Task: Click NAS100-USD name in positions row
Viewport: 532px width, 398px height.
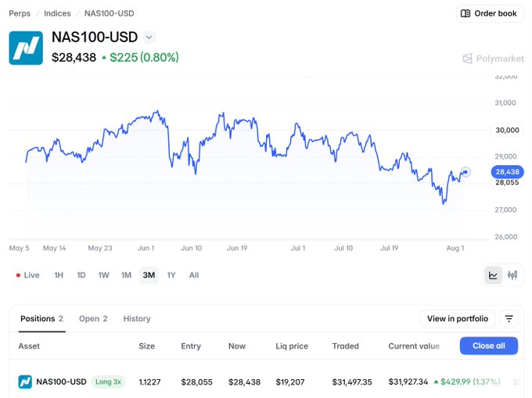Action: [61, 382]
